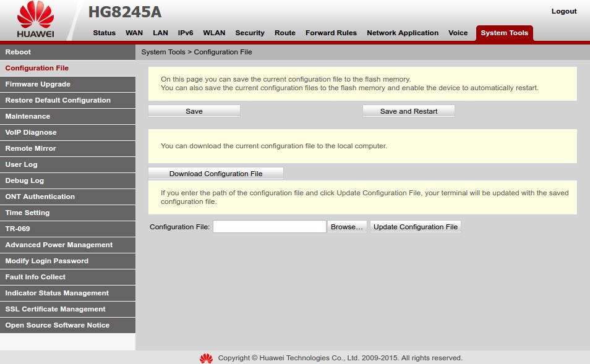Open the Status tab
This screenshot has height=364, width=590.
(104, 33)
